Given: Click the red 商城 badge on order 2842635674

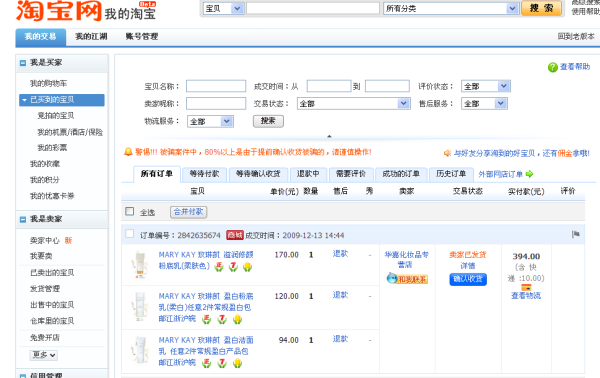Looking at the screenshot, I should [235, 235].
